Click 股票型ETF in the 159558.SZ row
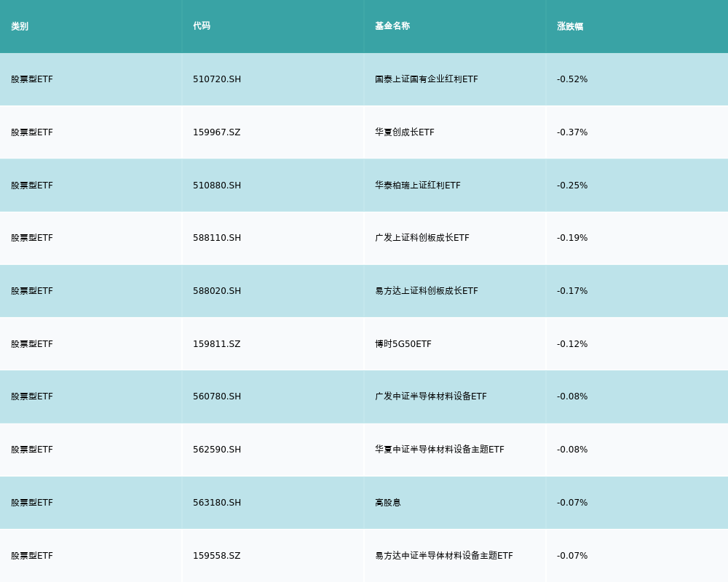The height and width of the screenshot is (582, 728). [x=32, y=556]
